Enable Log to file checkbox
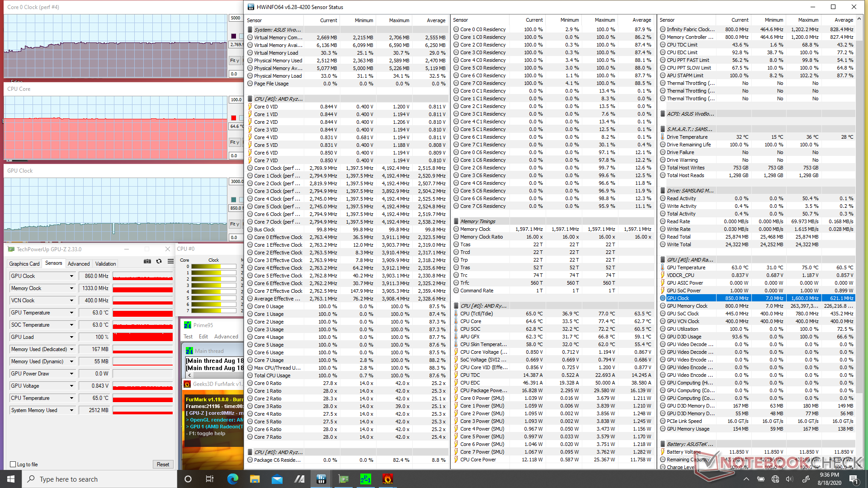The height and width of the screenshot is (488, 868). [x=13, y=465]
